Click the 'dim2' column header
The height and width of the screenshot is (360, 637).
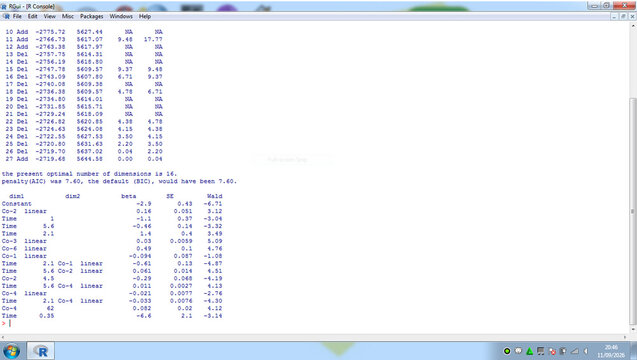click(73, 196)
